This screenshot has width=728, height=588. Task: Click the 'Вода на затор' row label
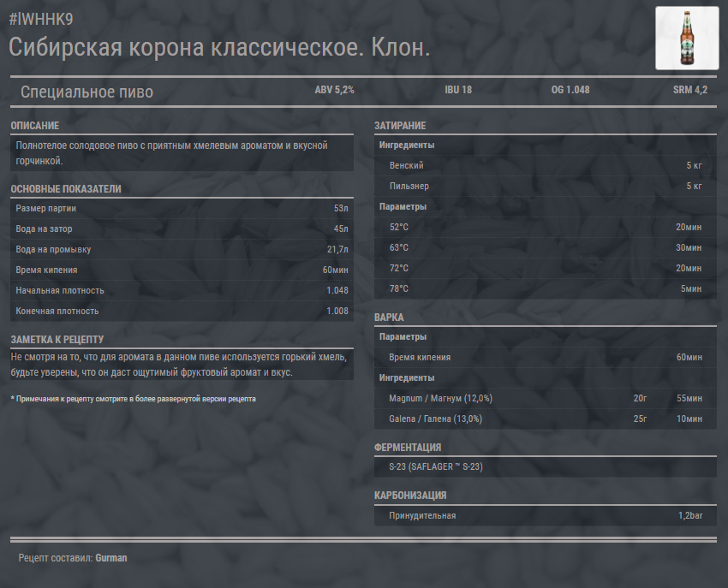(44, 229)
